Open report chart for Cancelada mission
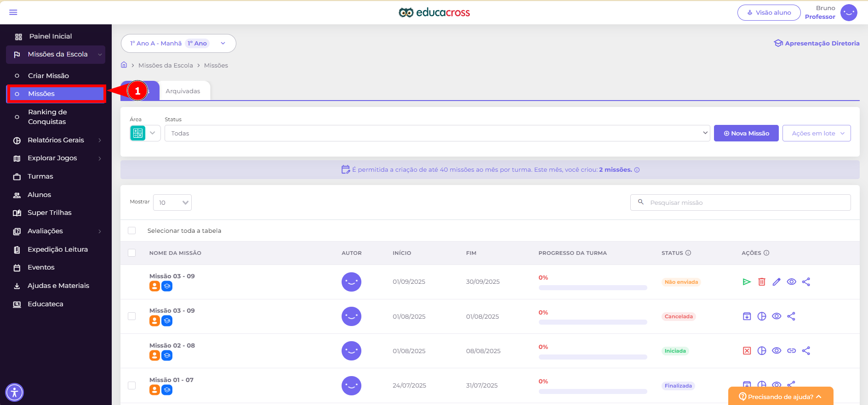Image resolution: width=868 pixels, height=405 pixels. click(762, 316)
